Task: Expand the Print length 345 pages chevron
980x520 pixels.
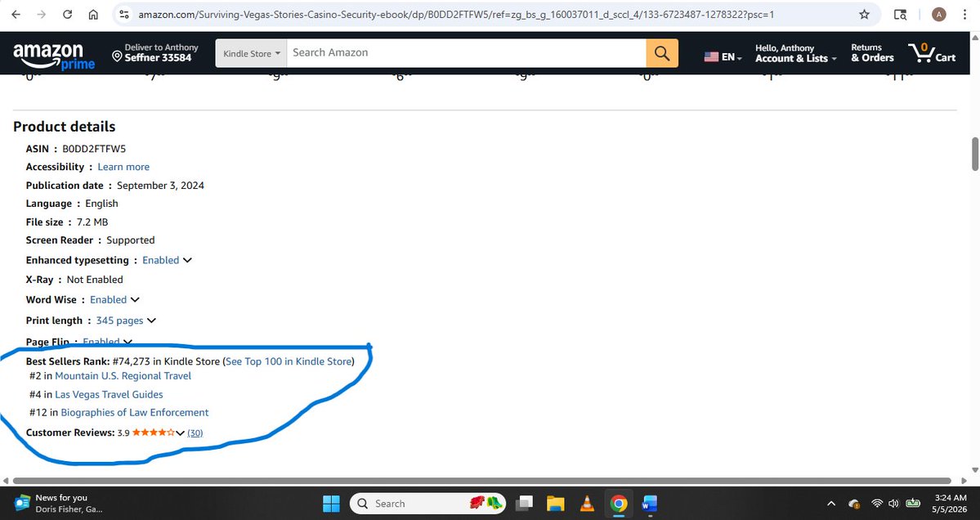Action: (x=151, y=321)
